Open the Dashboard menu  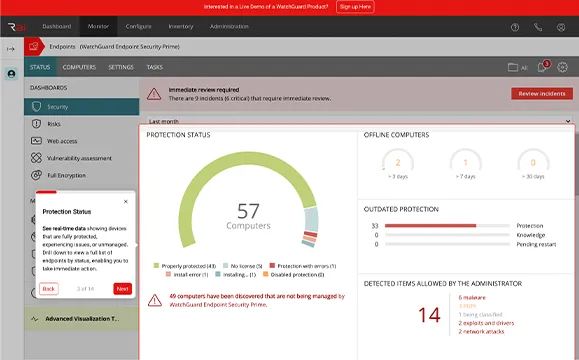[56, 27]
